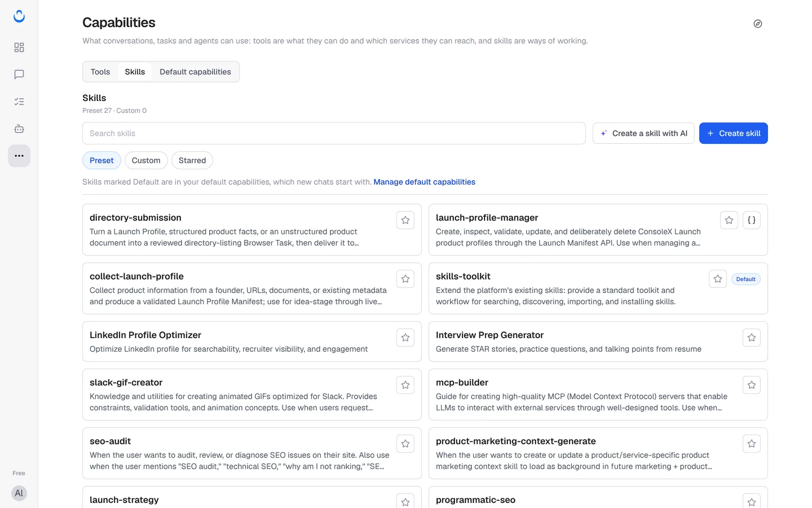Focus the Search skills field
The width and height of the screenshot is (812, 508).
(x=334, y=133)
